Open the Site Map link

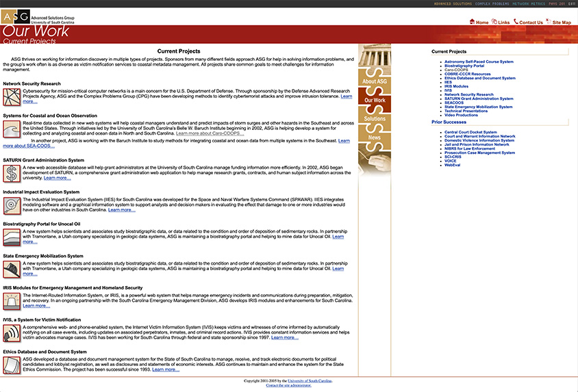562,23
